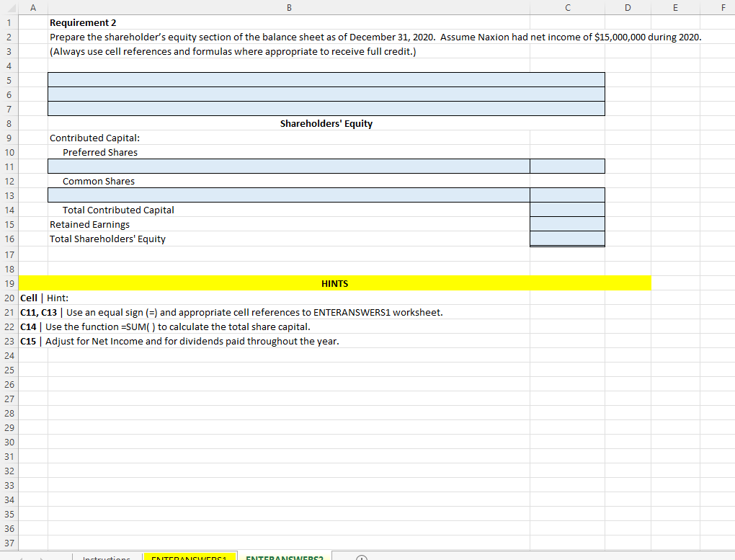Click the 'C15 | Adjust for Net Income' hint
This screenshot has width=735, height=560.
tap(179, 341)
